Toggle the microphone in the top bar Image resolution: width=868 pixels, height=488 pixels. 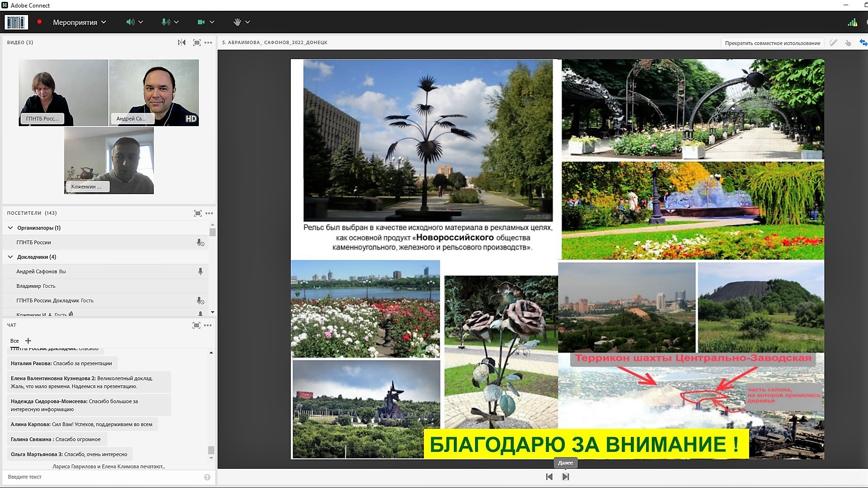pos(166,22)
